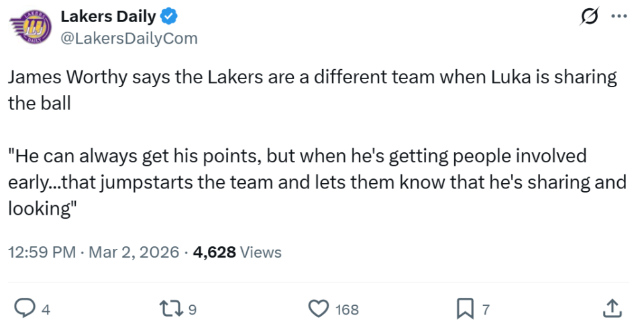Like the tweet with the heart icon

pos(317,309)
